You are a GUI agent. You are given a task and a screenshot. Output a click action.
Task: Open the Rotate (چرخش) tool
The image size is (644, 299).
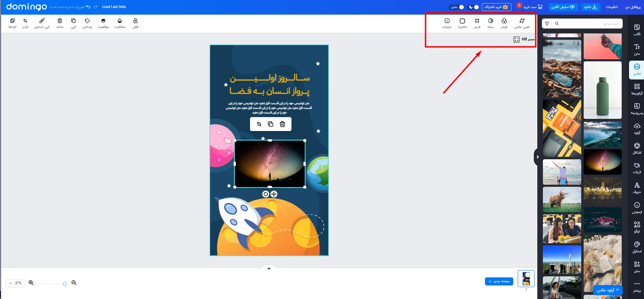click(x=87, y=23)
